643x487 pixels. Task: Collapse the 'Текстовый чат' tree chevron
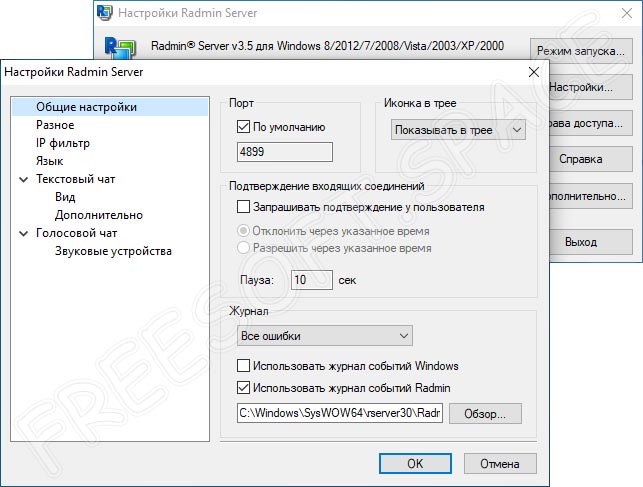coord(24,179)
